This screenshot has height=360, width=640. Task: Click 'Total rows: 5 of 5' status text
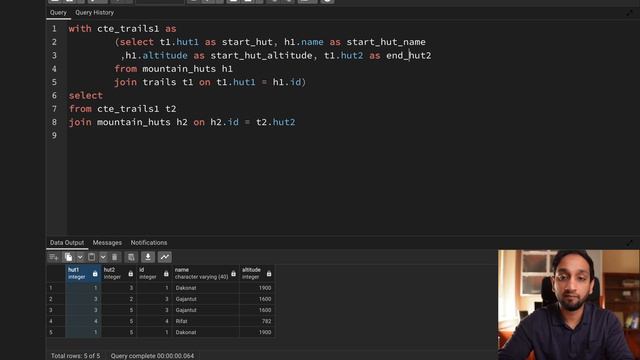click(x=75, y=356)
